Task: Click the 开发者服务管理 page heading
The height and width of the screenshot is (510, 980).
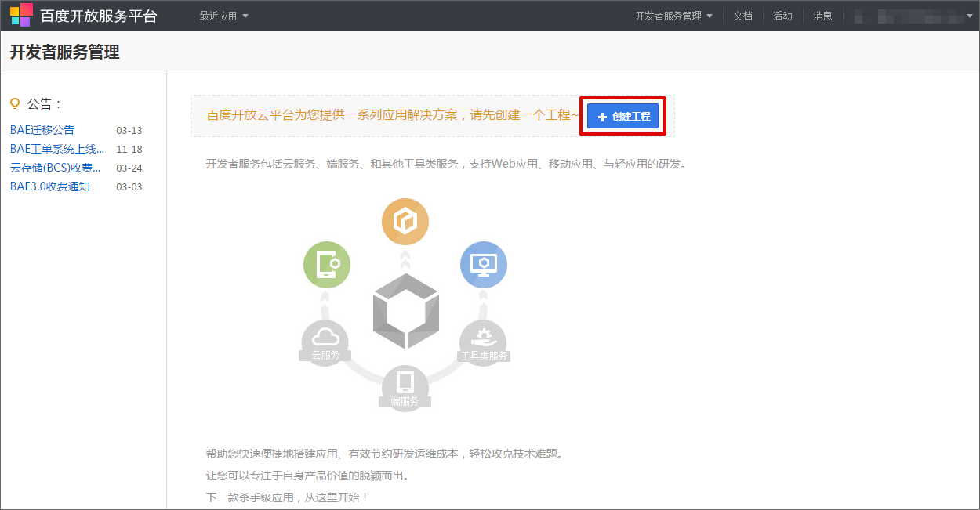Action: click(64, 52)
